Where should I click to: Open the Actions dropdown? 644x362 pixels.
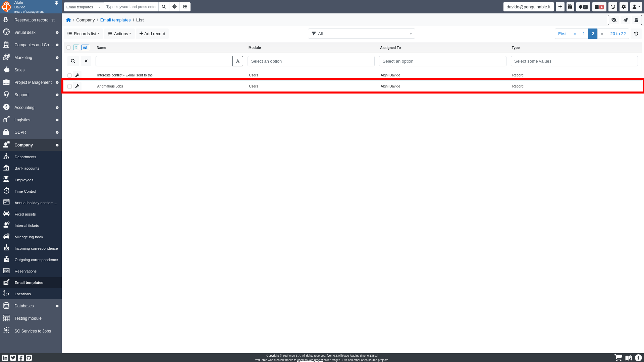coord(119,34)
